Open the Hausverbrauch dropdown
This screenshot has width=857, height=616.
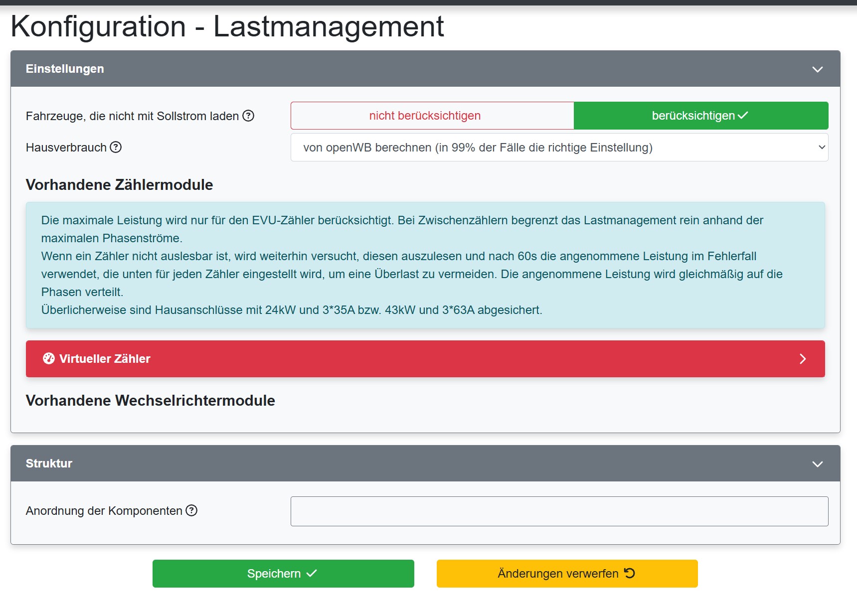tap(559, 148)
